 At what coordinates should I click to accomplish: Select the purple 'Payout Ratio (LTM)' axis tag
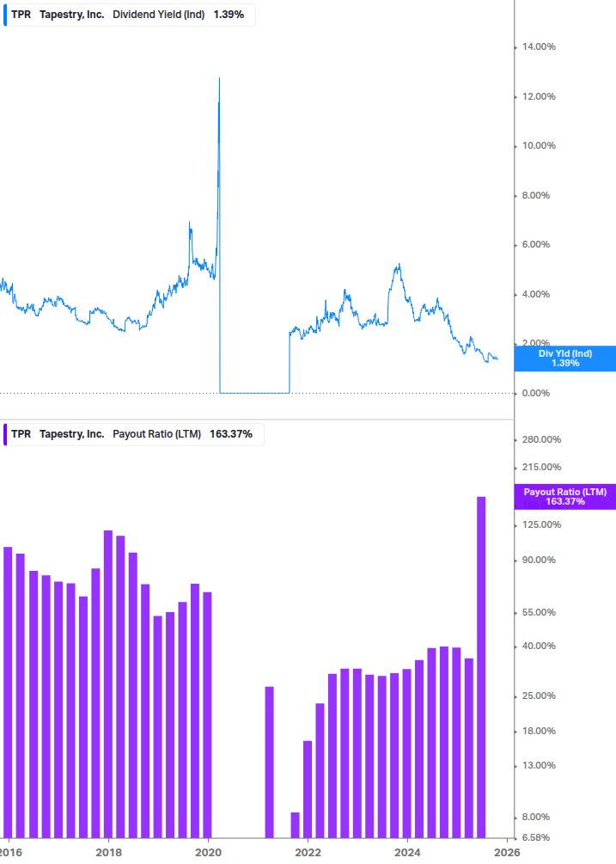click(x=564, y=496)
